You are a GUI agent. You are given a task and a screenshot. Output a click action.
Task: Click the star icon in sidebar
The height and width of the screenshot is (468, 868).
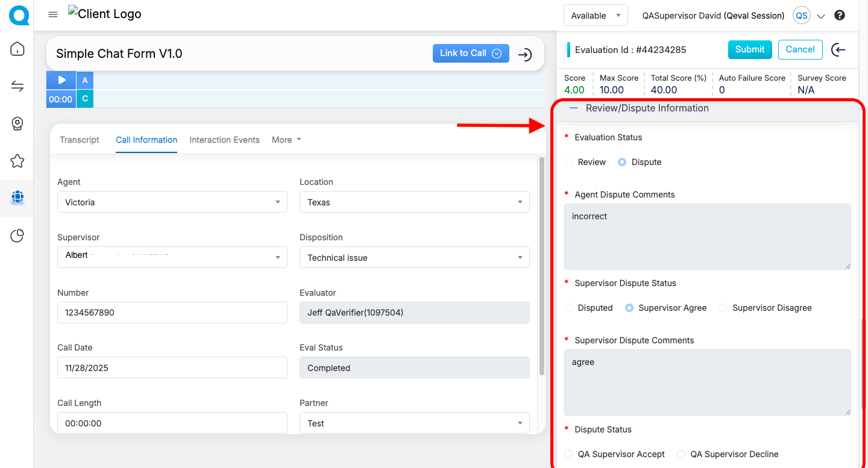coord(17,161)
